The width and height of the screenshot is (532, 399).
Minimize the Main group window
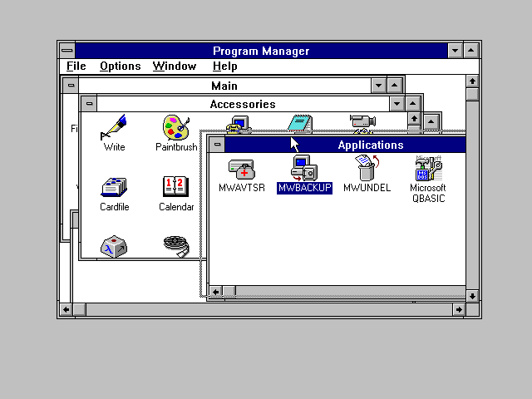point(379,85)
